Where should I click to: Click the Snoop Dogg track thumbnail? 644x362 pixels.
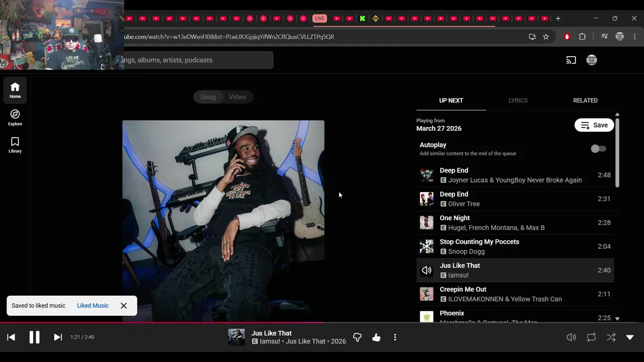pos(427,246)
